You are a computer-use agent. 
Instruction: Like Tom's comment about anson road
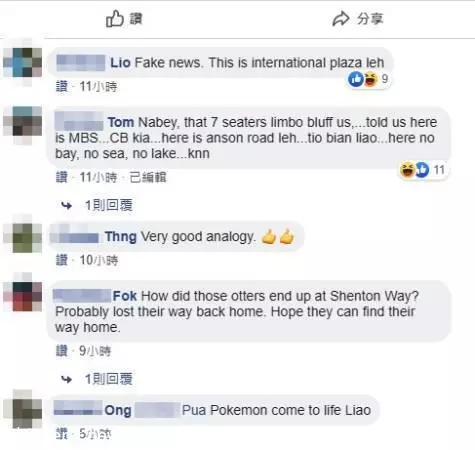62,177
